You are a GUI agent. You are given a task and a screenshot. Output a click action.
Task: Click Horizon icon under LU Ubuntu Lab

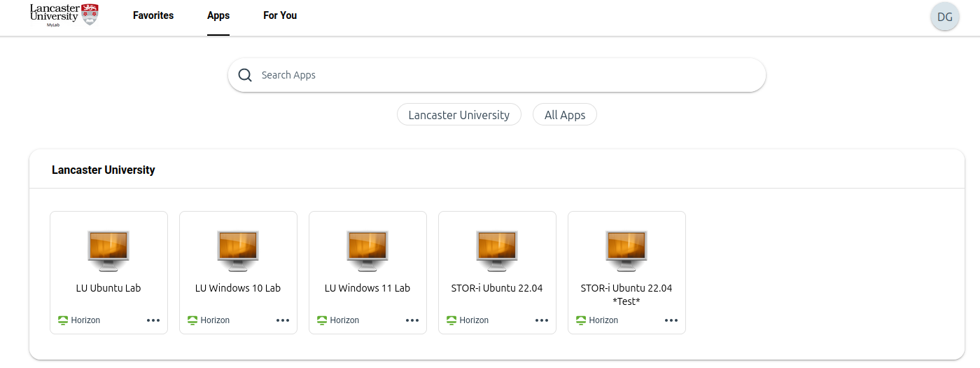[63, 320]
